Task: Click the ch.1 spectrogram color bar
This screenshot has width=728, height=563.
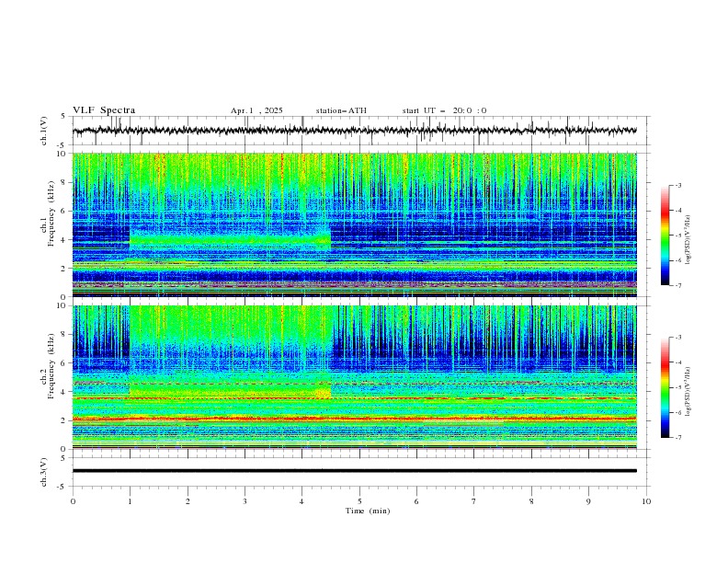Action: pyautogui.click(x=665, y=236)
